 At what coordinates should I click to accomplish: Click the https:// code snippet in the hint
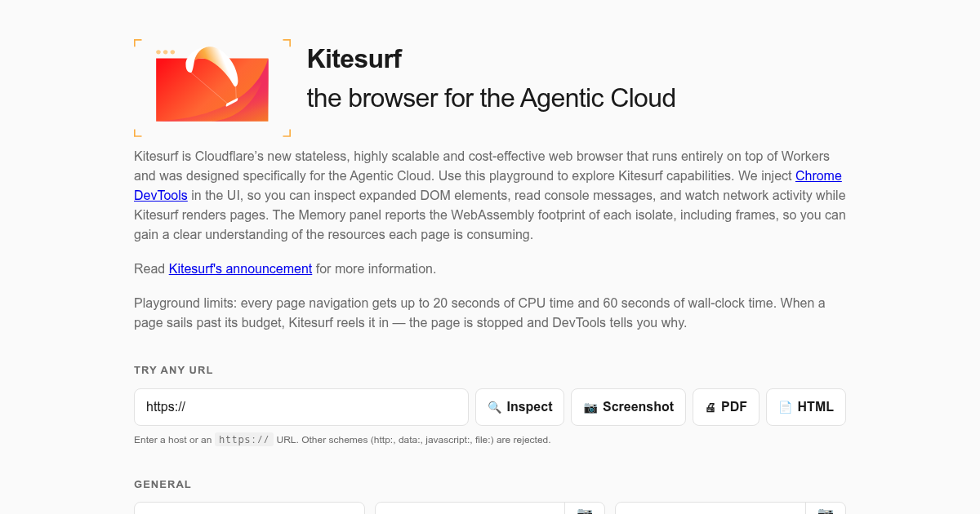coord(244,440)
